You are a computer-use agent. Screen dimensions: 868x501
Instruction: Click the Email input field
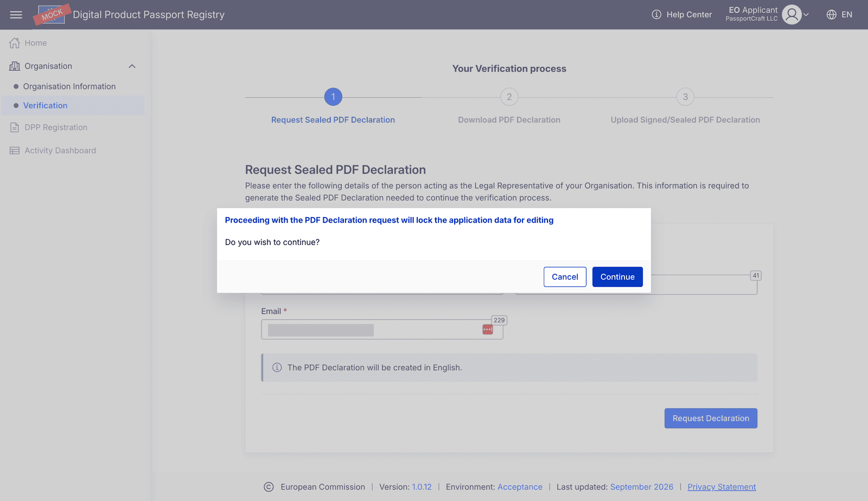382,329
